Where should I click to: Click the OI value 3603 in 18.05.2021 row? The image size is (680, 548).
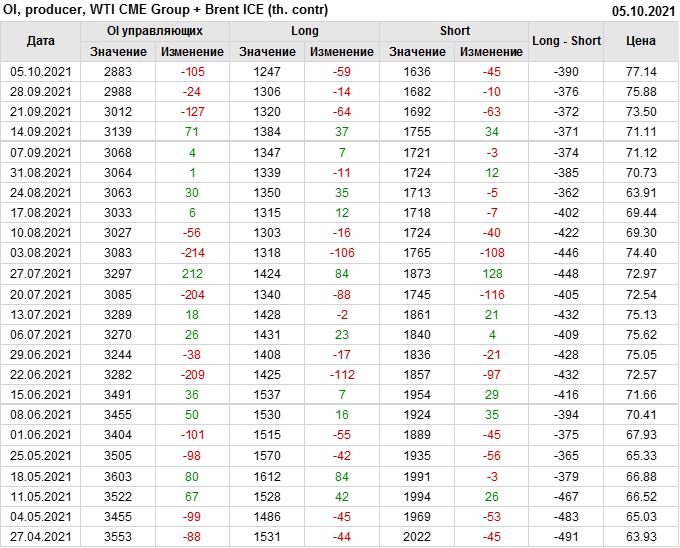[117, 476]
